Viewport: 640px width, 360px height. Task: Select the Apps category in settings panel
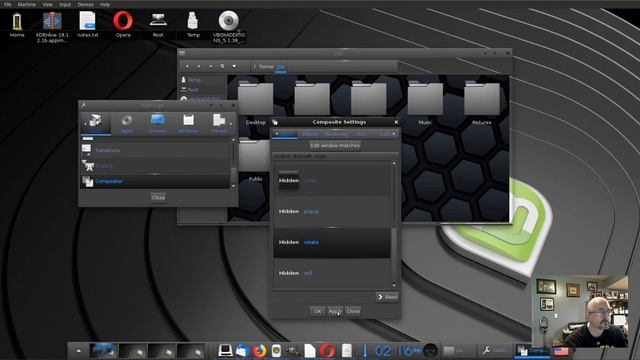click(127, 124)
